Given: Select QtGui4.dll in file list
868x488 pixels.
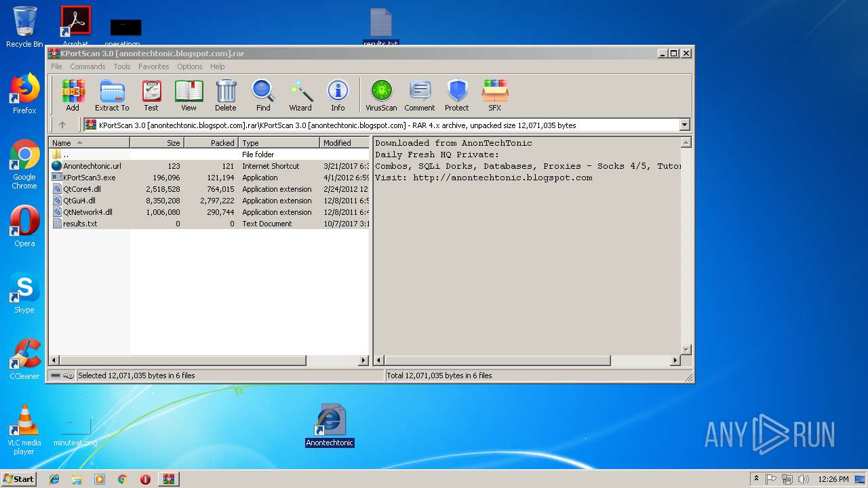Looking at the screenshot, I should [210, 201].
